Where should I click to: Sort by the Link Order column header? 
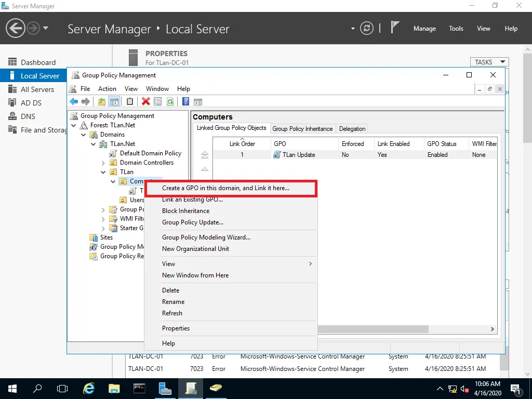click(242, 143)
